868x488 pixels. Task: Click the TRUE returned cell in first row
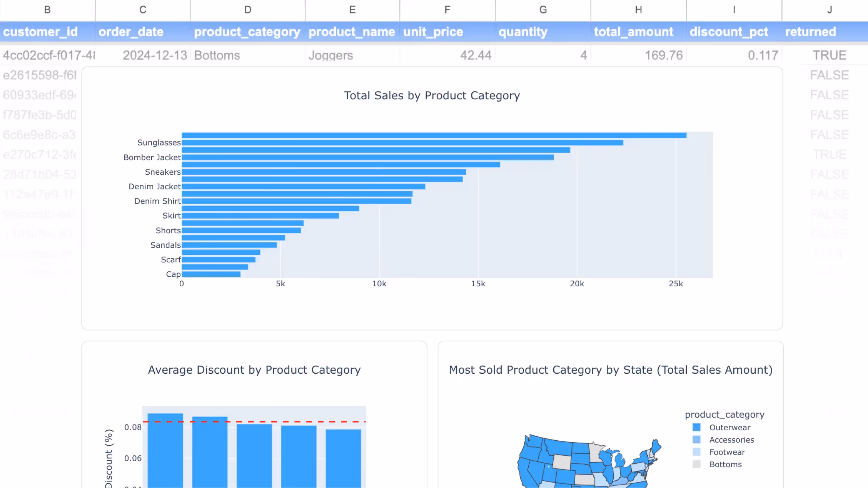[829, 55]
